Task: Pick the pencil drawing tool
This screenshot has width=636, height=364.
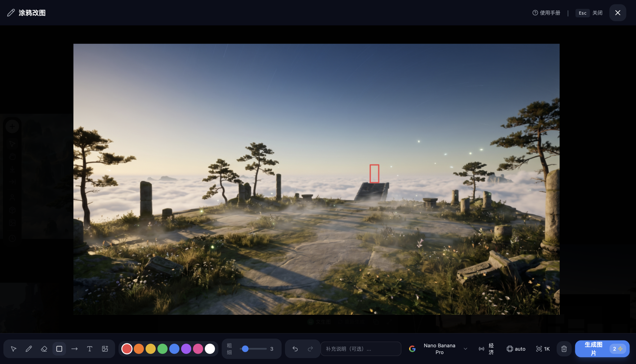Action: coord(29,349)
